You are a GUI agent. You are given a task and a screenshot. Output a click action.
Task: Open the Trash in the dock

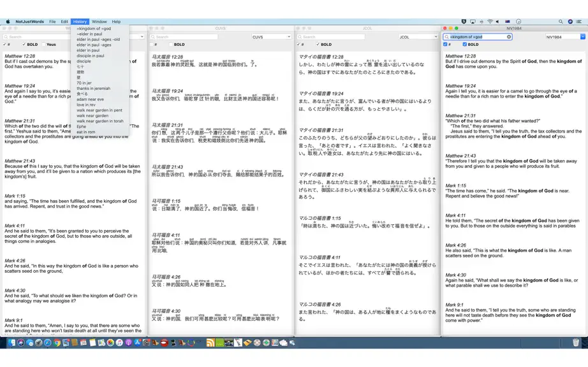576,342
